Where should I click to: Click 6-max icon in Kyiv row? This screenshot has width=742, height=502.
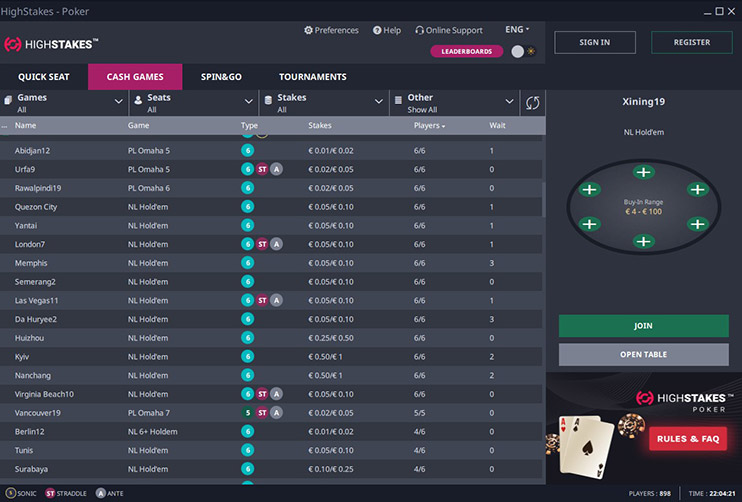tap(247, 357)
